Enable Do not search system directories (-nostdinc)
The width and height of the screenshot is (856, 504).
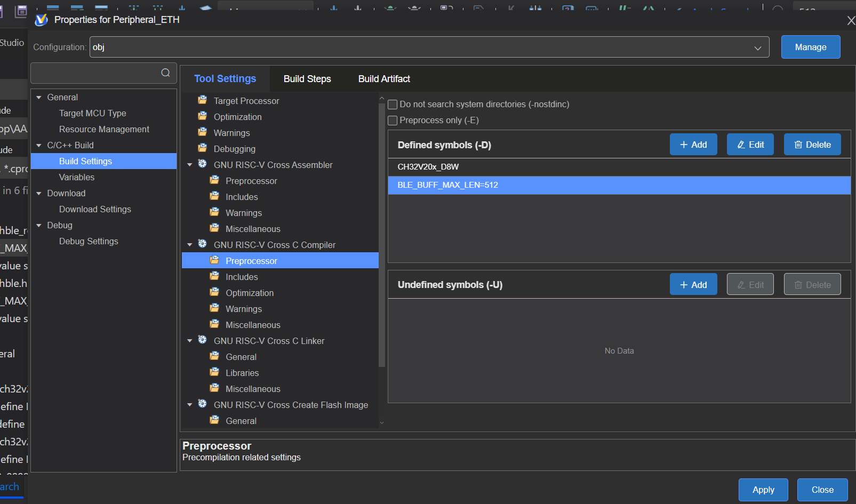393,105
